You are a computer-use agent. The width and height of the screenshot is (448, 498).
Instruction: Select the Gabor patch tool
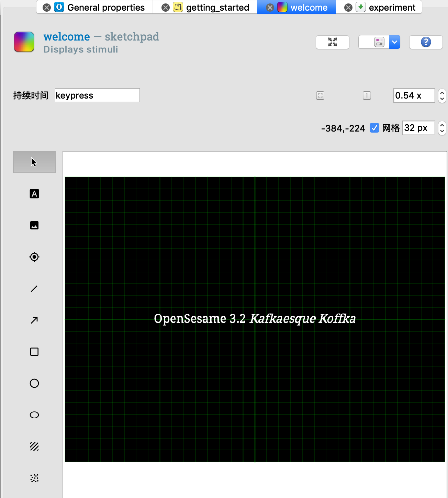pos(34,446)
